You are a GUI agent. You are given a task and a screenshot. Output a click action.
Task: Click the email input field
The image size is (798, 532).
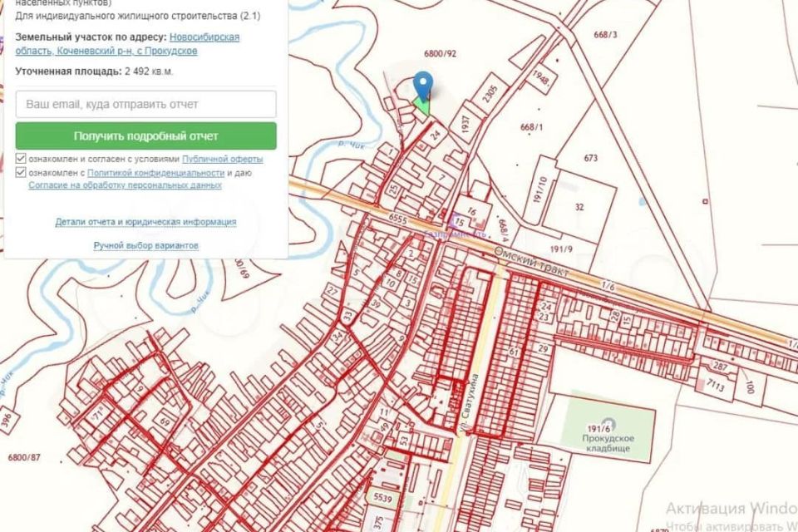coord(145,105)
